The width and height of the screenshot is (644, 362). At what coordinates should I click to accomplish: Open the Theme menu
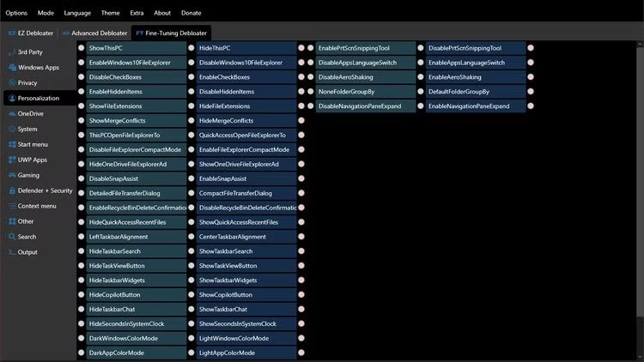point(110,13)
